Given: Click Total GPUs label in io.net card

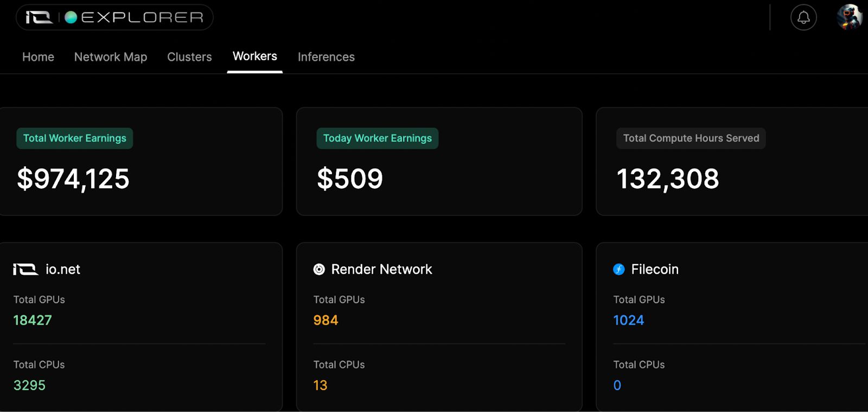Looking at the screenshot, I should point(39,300).
